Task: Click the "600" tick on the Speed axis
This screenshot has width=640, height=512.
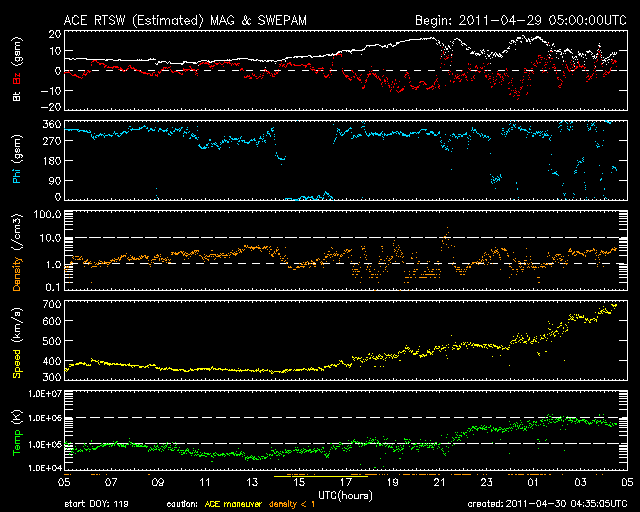Action: pos(52,321)
